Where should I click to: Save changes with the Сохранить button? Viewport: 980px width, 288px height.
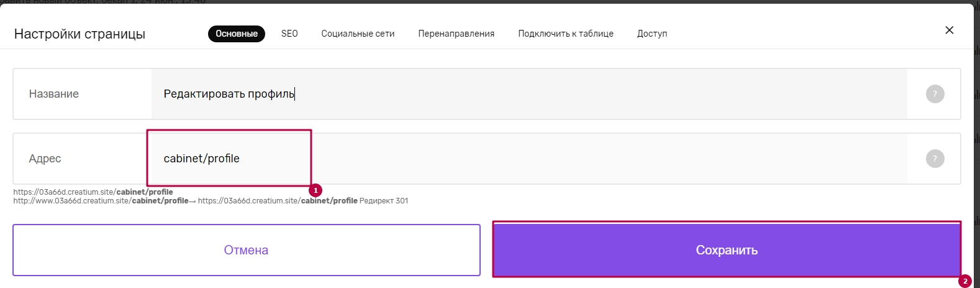coord(727,250)
